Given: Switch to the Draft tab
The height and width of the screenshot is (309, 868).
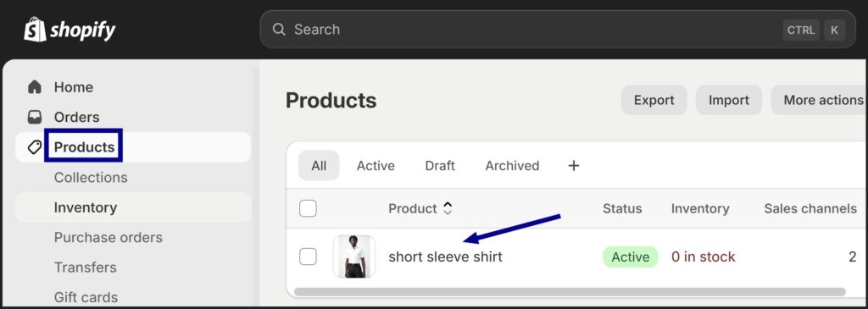Looking at the screenshot, I should 440,165.
